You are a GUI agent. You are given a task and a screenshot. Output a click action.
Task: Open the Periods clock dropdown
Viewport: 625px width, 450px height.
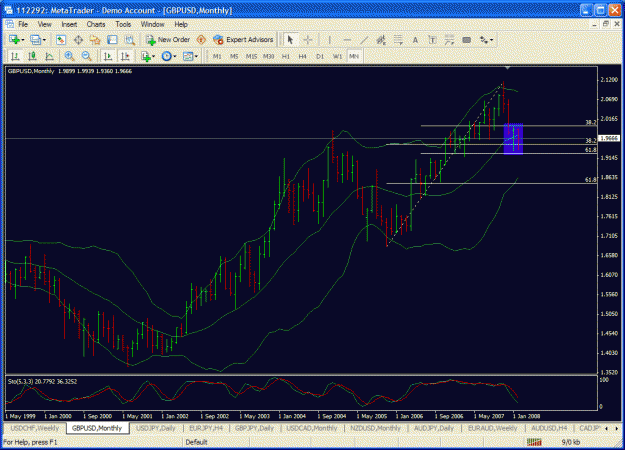coord(169,56)
